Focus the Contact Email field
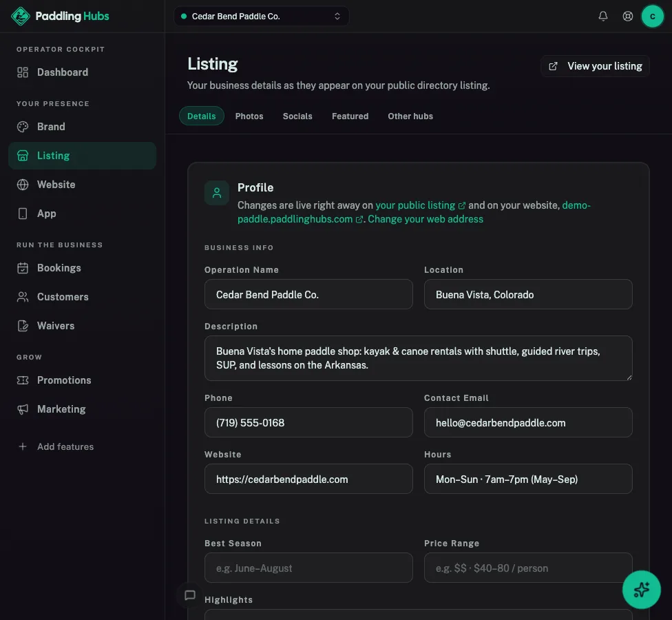Image resolution: width=672 pixels, height=620 pixels. click(x=528, y=423)
